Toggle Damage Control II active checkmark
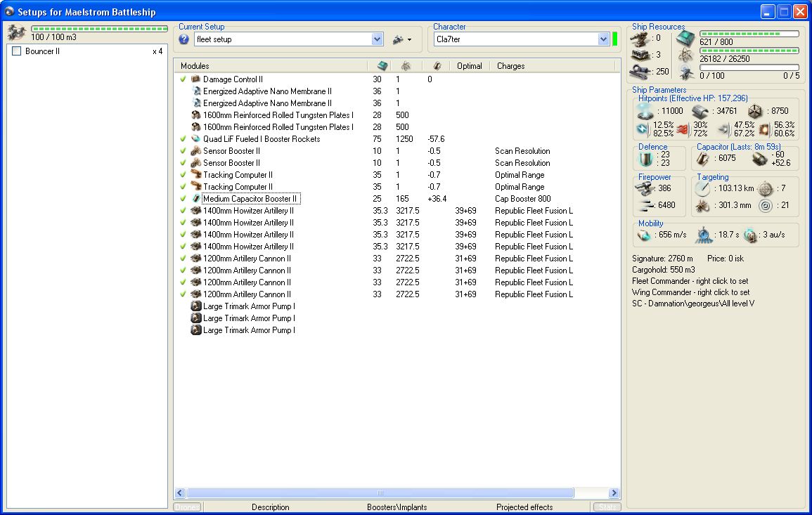The width and height of the screenshot is (812, 515). [183, 79]
